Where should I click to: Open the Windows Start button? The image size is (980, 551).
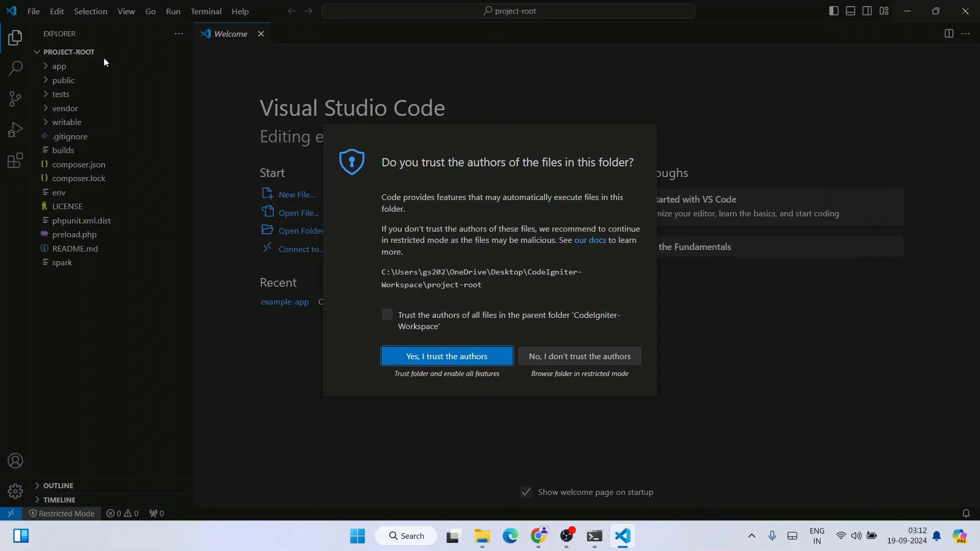(357, 536)
